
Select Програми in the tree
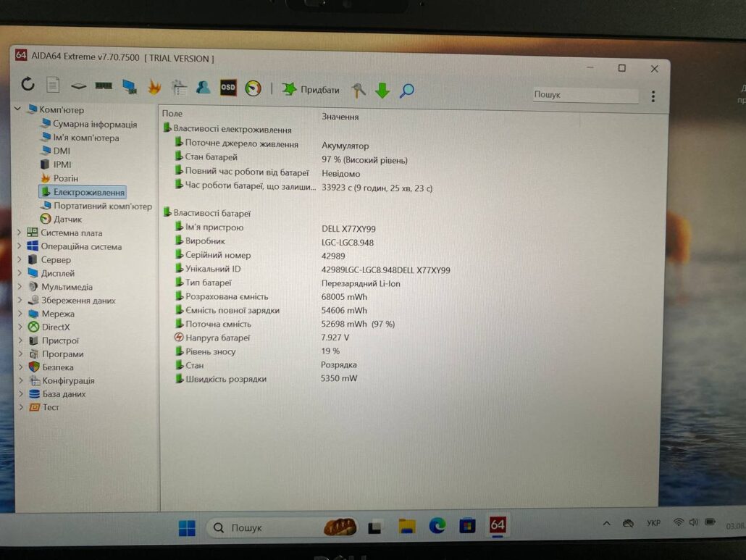[x=62, y=354]
